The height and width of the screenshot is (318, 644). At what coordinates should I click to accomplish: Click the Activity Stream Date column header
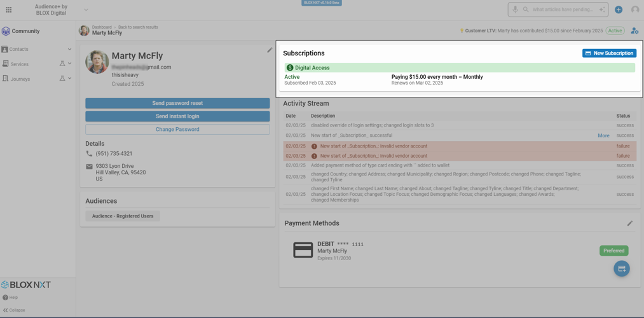[291, 116]
